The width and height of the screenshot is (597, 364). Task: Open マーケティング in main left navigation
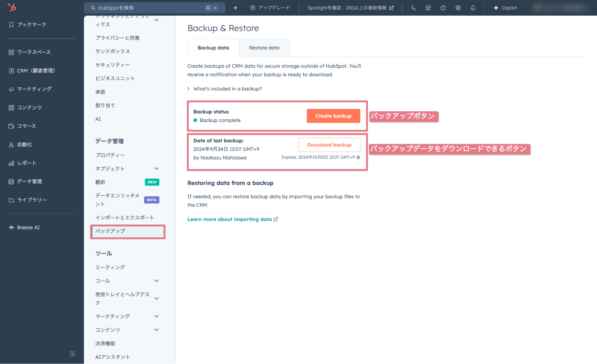coord(30,89)
